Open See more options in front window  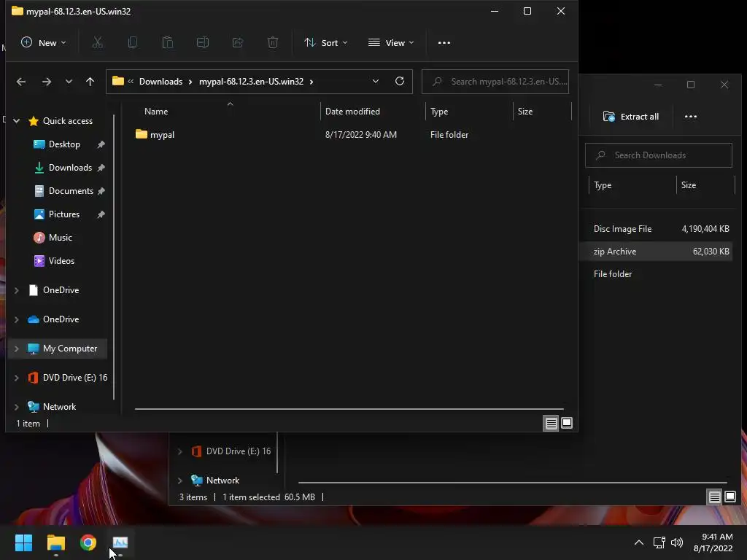pyautogui.click(x=444, y=43)
